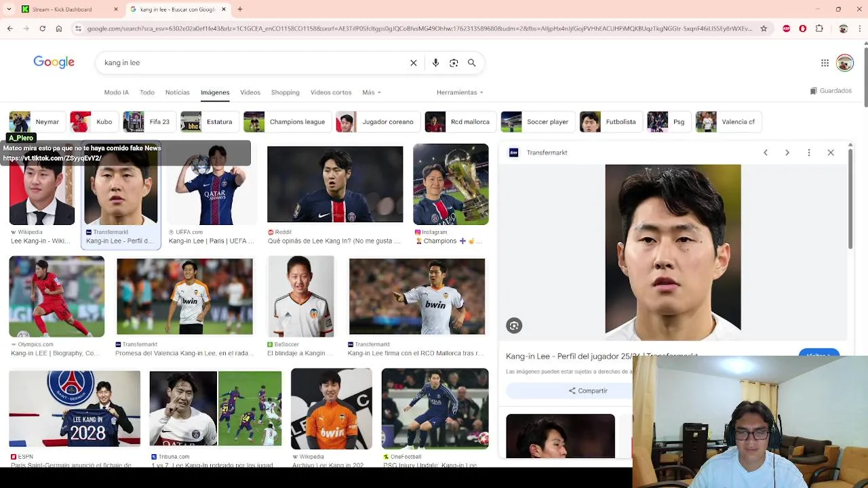Close the Kick Dashboard tab
The image size is (868, 488).
(x=116, y=9)
